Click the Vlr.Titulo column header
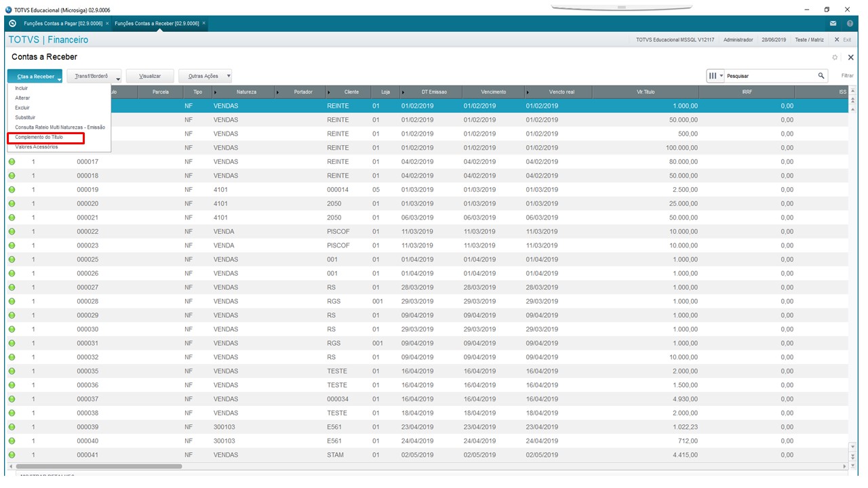The width and height of the screenshot is (868, 488). pos(645,91)
